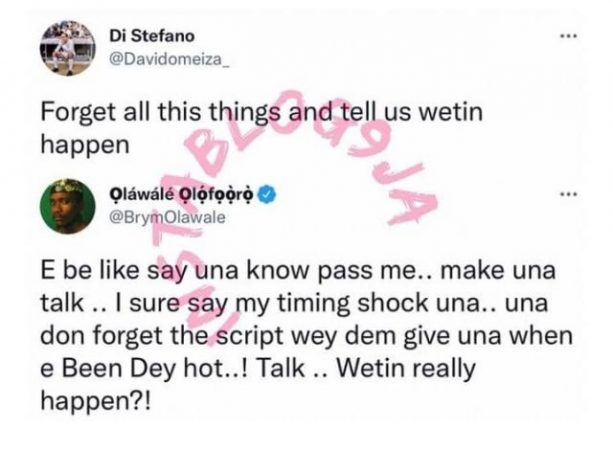Open more options on Ọláwálé's tweet
Screen dimensions: 613x450
coord(568,194)
